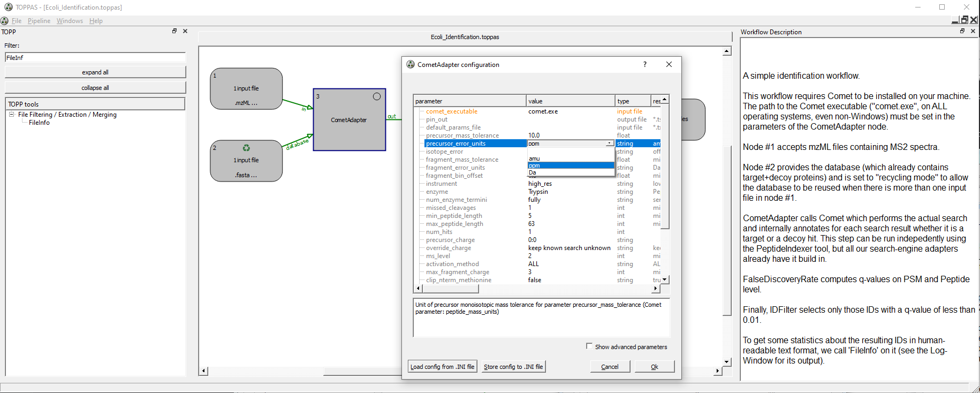This screenshot has width=980, height=393.
Task: Click the help question mark in dialog
Action: coord(644,64)
